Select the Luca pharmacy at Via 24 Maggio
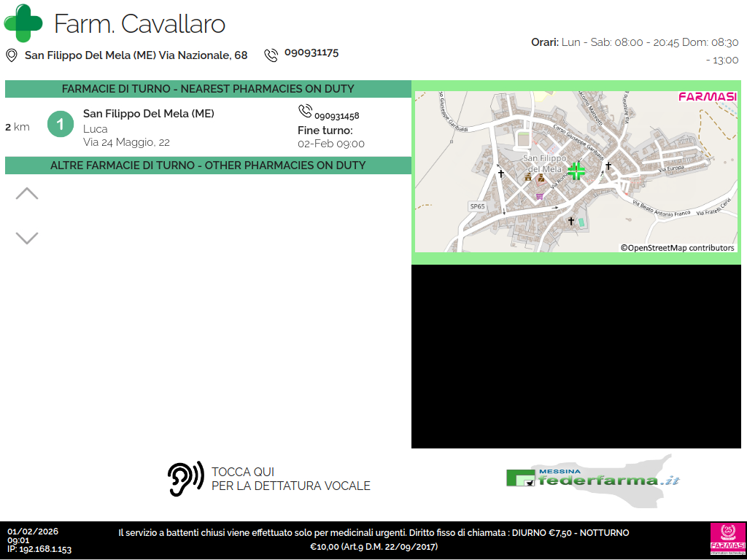Screen dimensions: 747x560 [x=148, y=128]
